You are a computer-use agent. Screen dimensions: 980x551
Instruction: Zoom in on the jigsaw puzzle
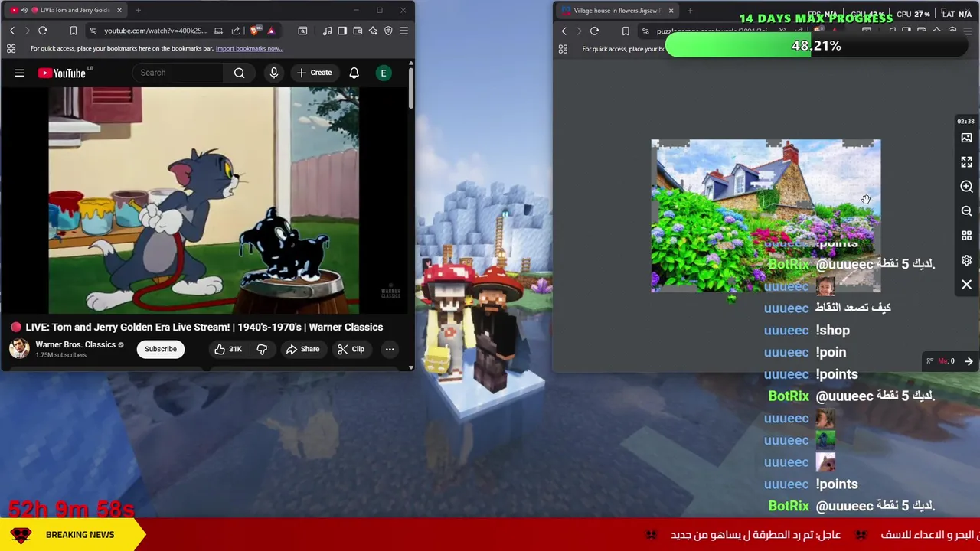tap(966, 187)
